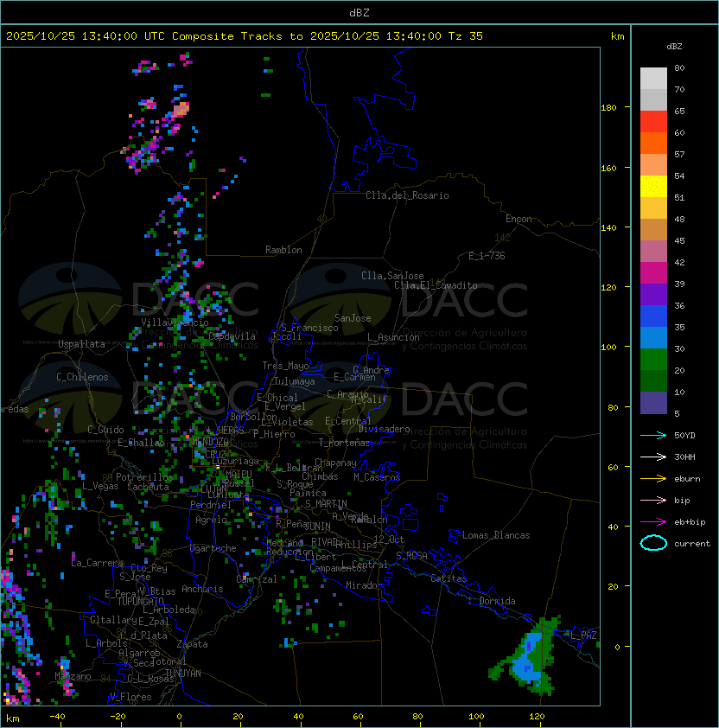Click the 'Manzano' label
Viewport: 719px width, 728px height.
click(73, 676)
